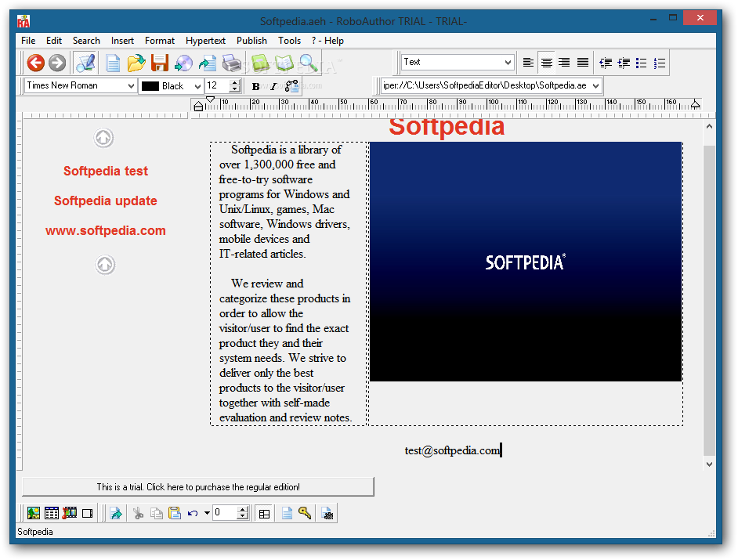Viewport: 738px width, 560px height.
Task: Copy with the bottom toolbar icon
Action: pos(156,514)
